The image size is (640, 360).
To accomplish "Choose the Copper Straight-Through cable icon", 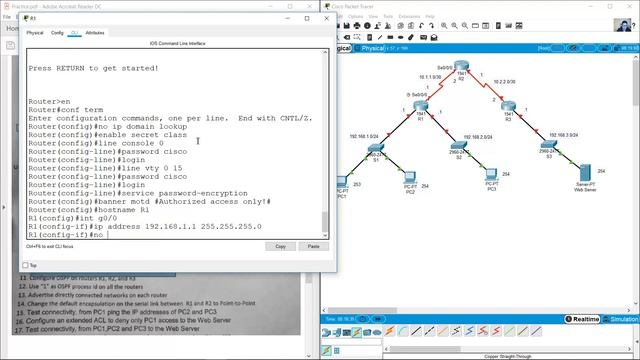I will tap(416, 331).
